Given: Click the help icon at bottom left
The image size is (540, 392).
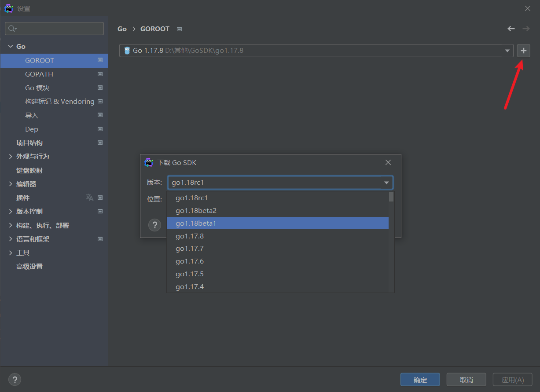Looking at the screenshot, I should click(15, 380).
